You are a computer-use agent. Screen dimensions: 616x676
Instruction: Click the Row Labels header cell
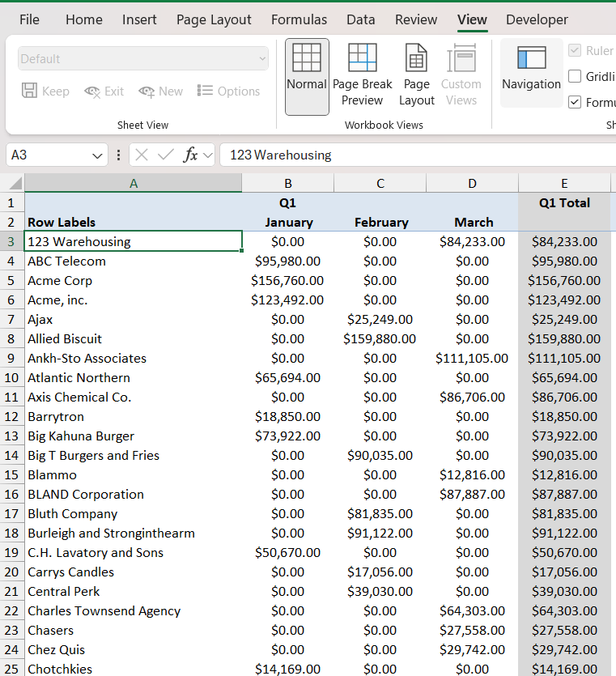tap(134, 222)
